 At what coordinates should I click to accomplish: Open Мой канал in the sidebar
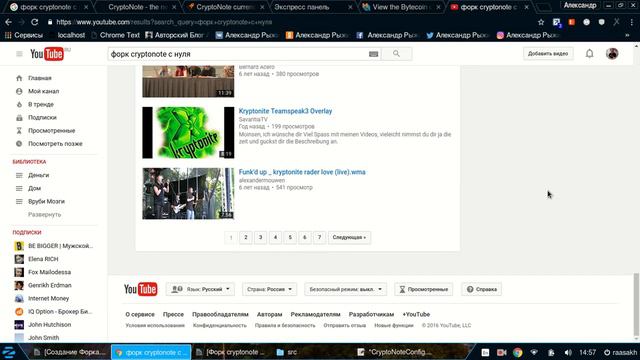[x=43, y=91]
